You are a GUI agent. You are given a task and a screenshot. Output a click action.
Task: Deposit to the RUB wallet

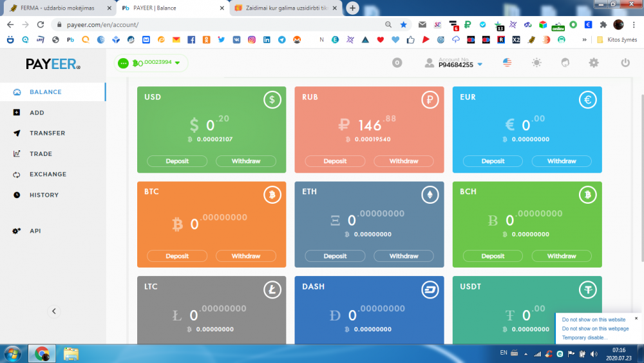[x=335, y=161]
